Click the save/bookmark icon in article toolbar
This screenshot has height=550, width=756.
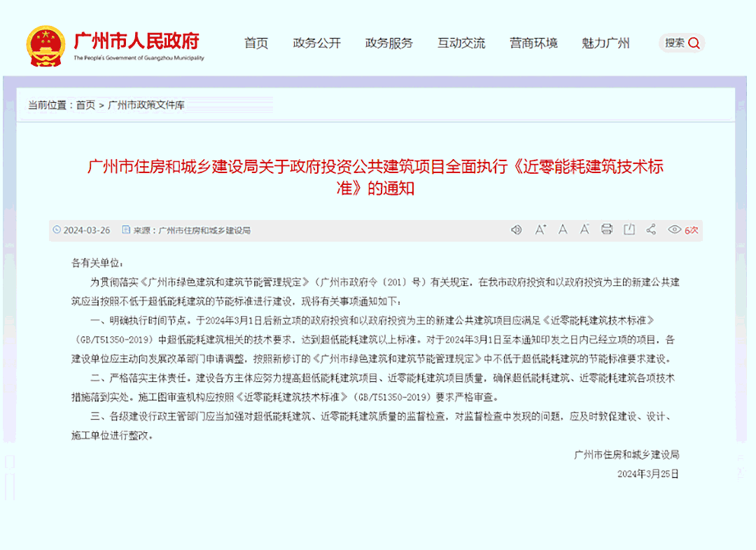pos(629,229)
